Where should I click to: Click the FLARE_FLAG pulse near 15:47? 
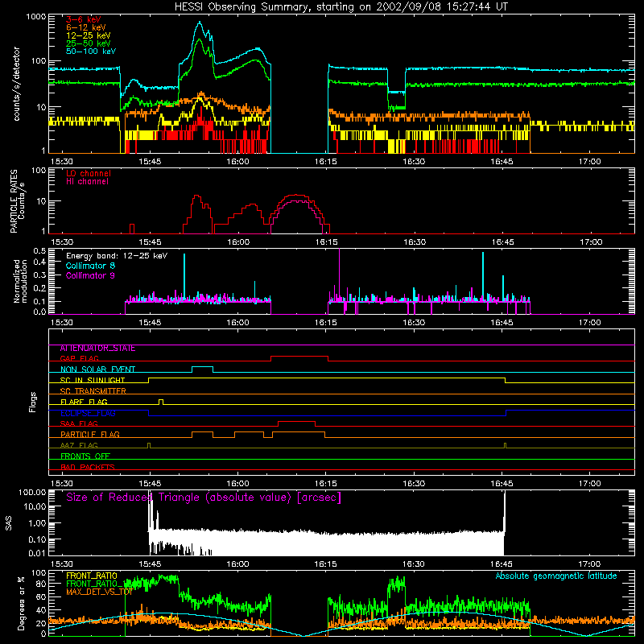[x=161, y=401]
